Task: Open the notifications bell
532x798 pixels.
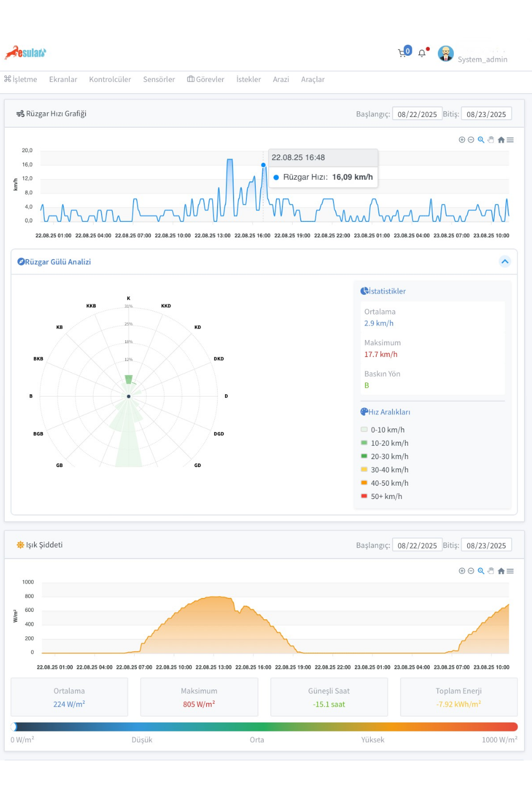Action: [x=422, y=53]
